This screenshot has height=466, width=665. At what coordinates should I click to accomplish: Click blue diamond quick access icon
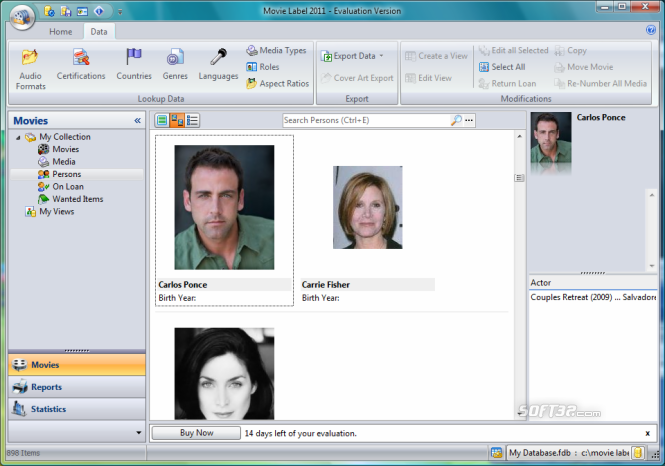[x=99, y=11]
